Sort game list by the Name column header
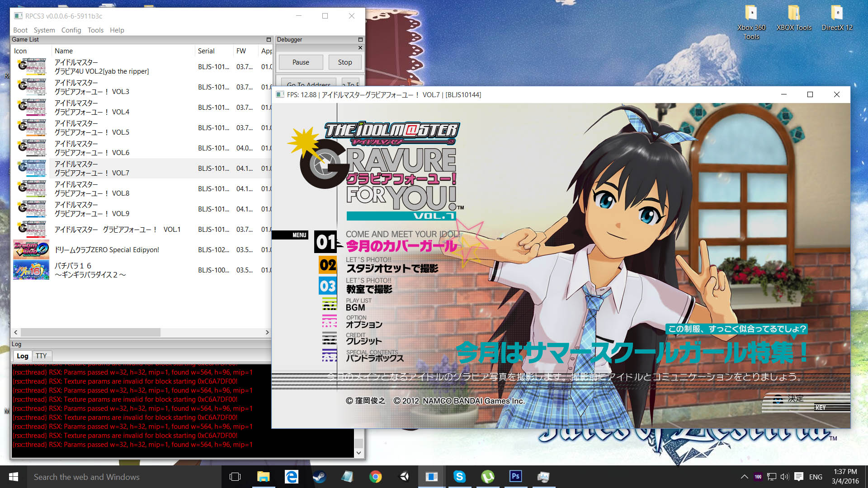The width and height of the screenshot is (868, 488). [123, 51]
